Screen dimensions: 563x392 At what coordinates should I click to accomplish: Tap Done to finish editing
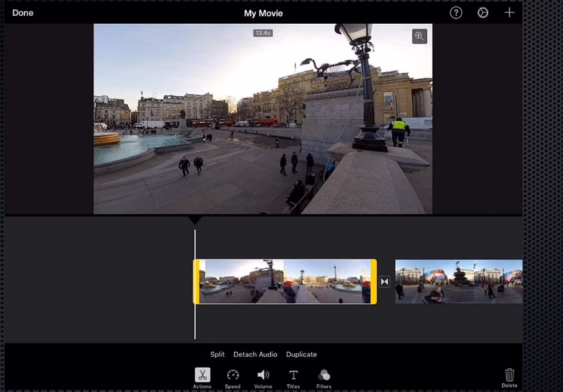click(x=23, y=13)
